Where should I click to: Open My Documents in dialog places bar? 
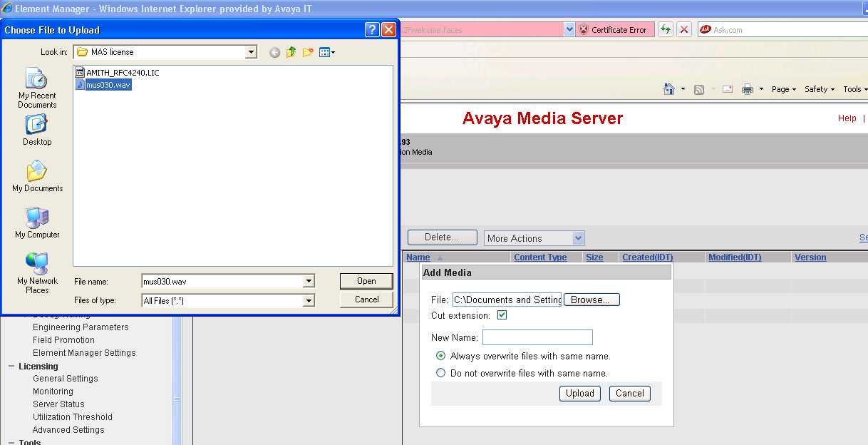click(37, 176)
